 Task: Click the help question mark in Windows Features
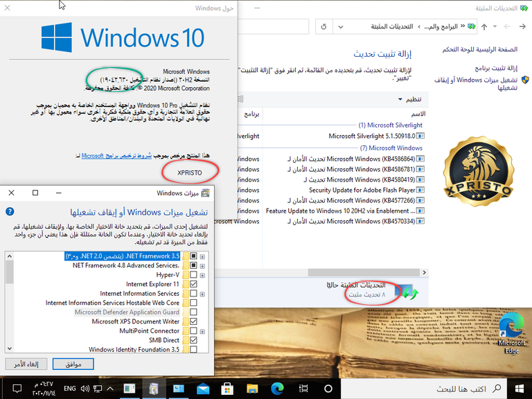coord(10,212)
